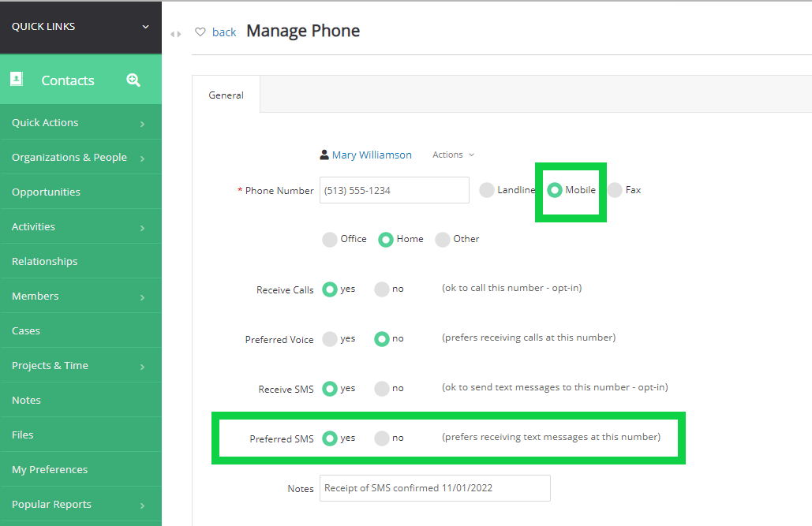This screenshot has height=526, width=812.
Task: Set Preferred SMS to no
Action: [x=382, y=438]
